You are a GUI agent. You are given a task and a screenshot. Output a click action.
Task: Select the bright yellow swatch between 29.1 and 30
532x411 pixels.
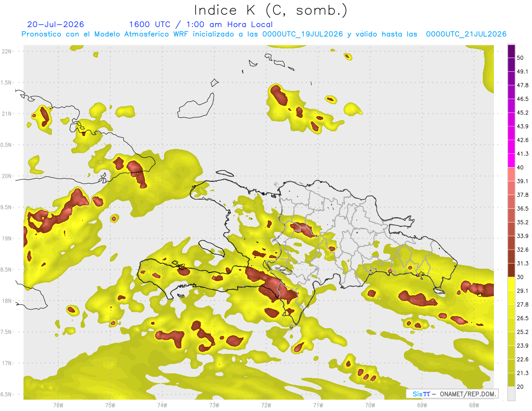click(511, 284)
